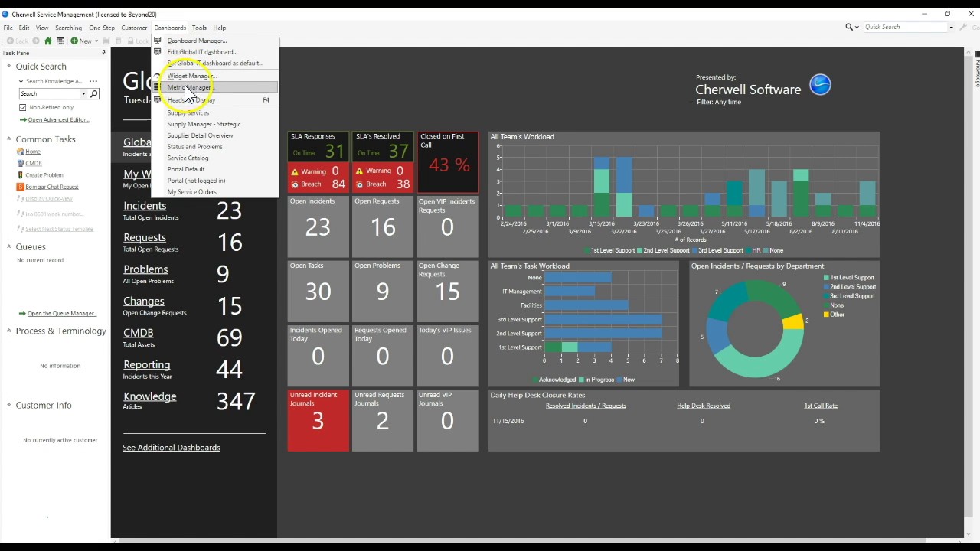Image resolution: width=980 pixels, height=551 pixels.
Task: Click the CMDB computer icon
Action: [x=21, y=163]
